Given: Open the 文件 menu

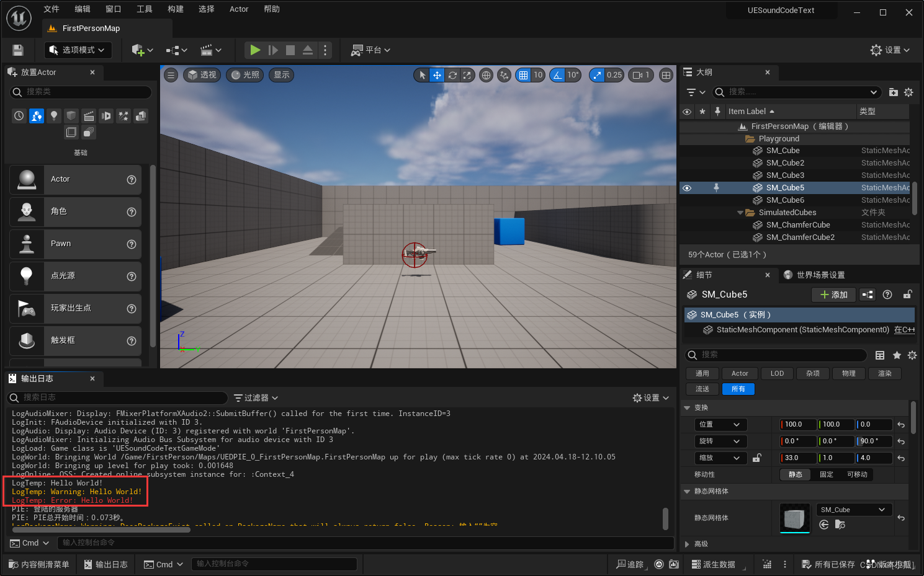Looking at the screenshot, I should [x=52, y=9].
